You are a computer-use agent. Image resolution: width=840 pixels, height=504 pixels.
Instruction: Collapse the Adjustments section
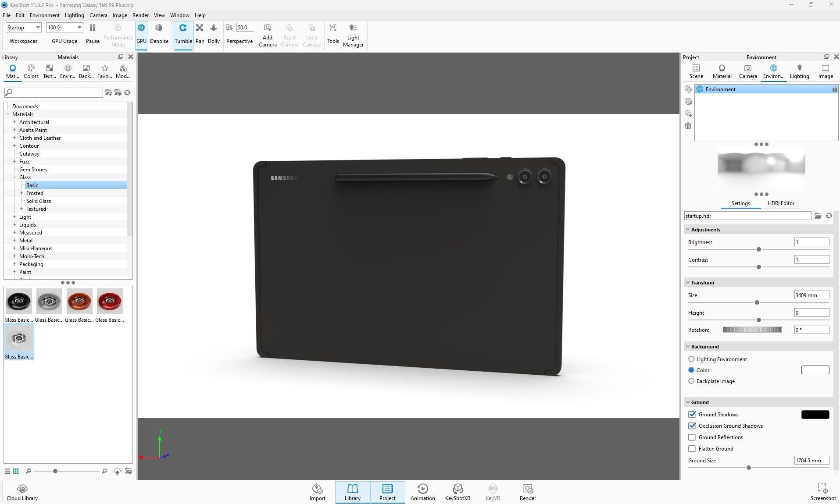click(x=688, y=229)
